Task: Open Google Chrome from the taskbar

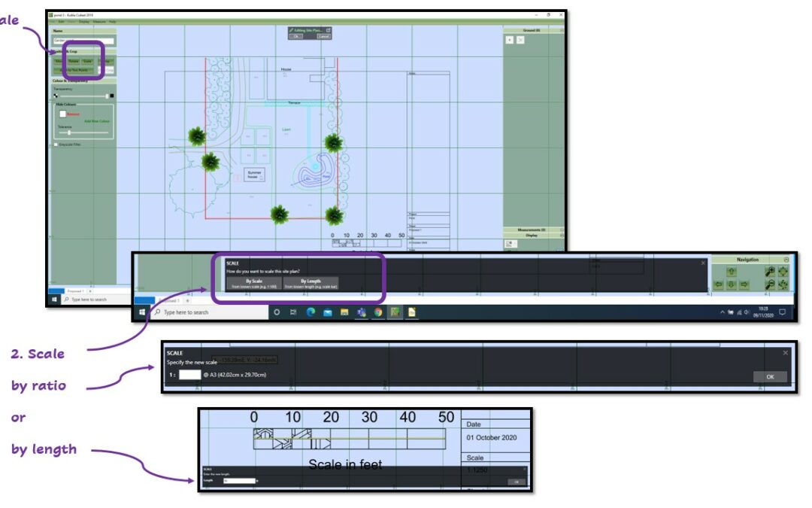Action: 378,312
